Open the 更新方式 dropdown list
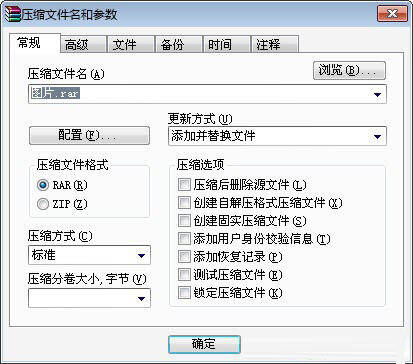Image resolution: width=413 pixels, height=364 pixels. [x=277, y=136]
